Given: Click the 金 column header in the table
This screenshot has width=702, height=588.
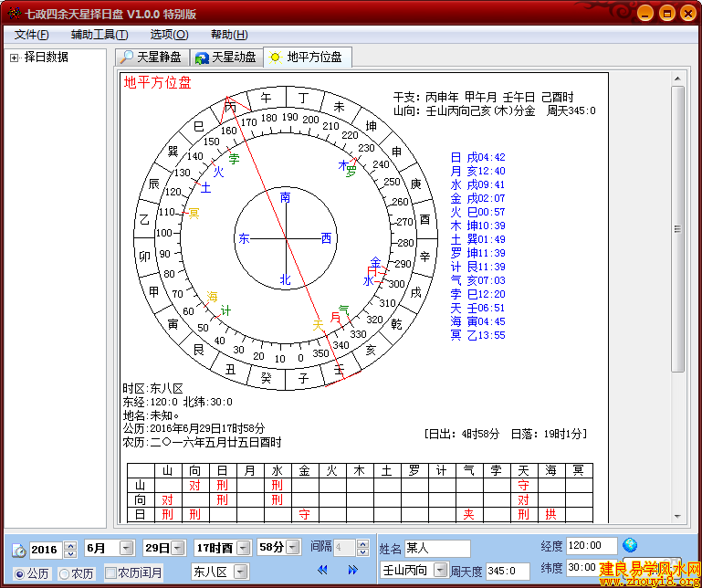Looking at the screenshot, I should coord(304,470).
